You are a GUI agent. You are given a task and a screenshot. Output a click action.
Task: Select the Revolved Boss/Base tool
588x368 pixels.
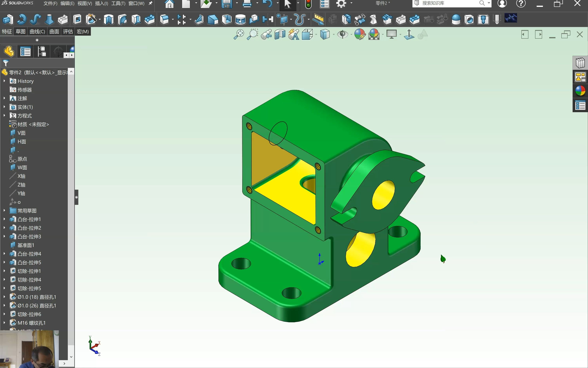tap(22, 19)
